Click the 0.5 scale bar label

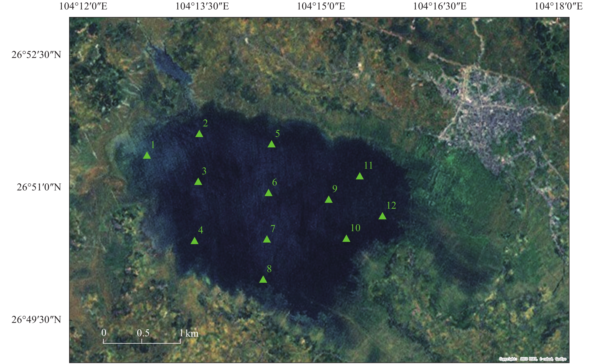[x=143, y=333]
